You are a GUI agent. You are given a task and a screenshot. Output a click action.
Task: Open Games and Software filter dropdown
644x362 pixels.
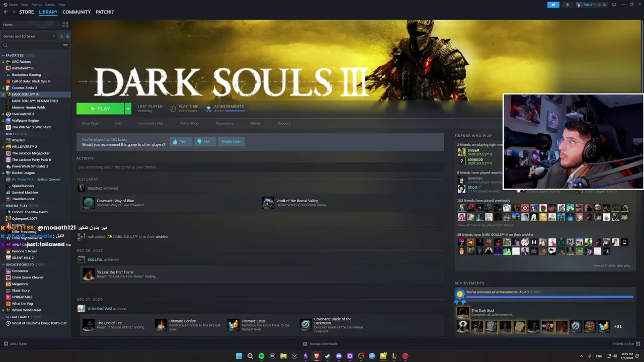(x=29, y=36)
